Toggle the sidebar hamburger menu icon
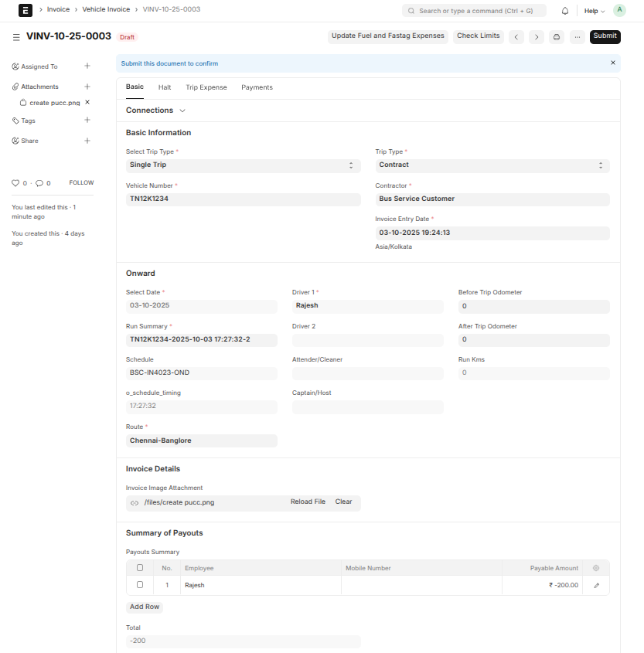The width and height of the screenshot is (644, 653). pos(16,37)
